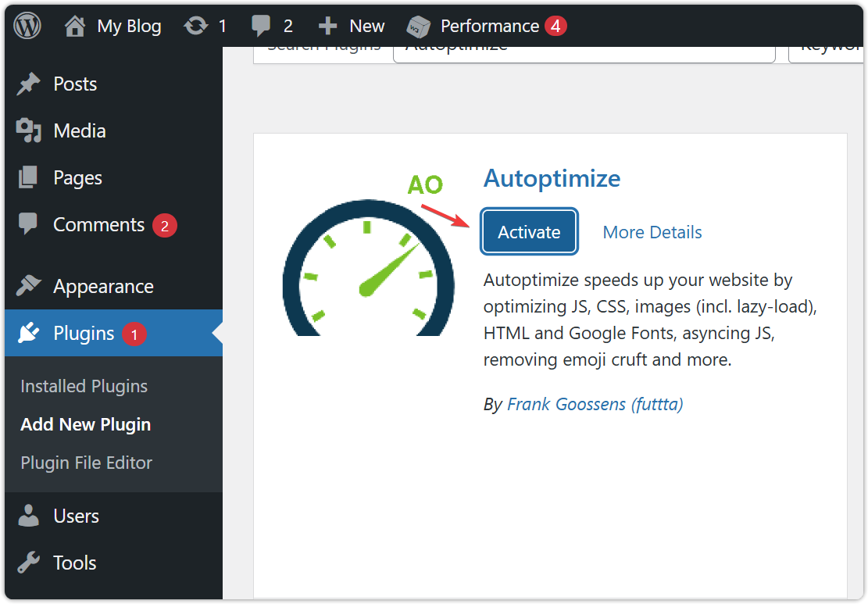
Task: Open Plugin File Editor submenu
Action: (x=87, y=463)
